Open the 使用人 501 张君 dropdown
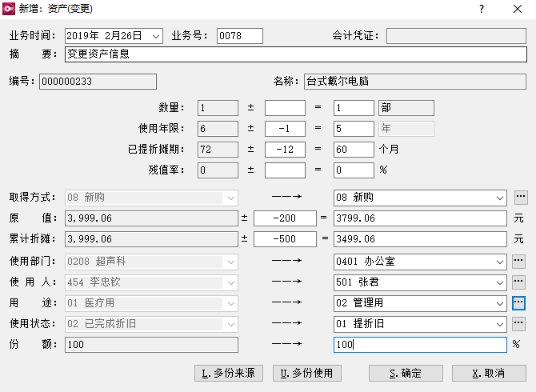Image resolution: width=536 pixels, height=392 pixels. pos(500,282)
